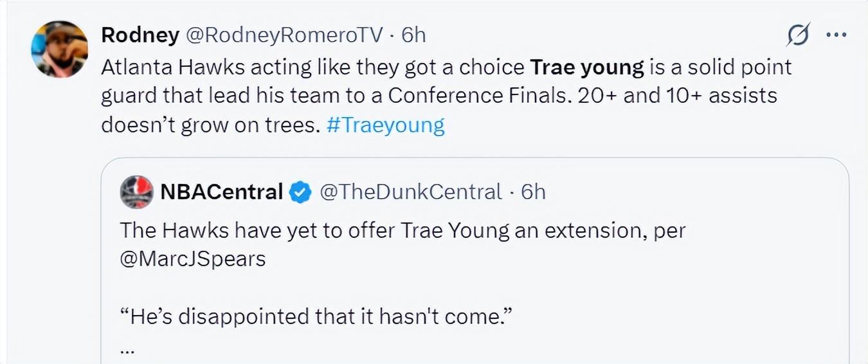Click the "doesn't grow on trees" sentence
This screenshot has width=868, height=364.
210,124
